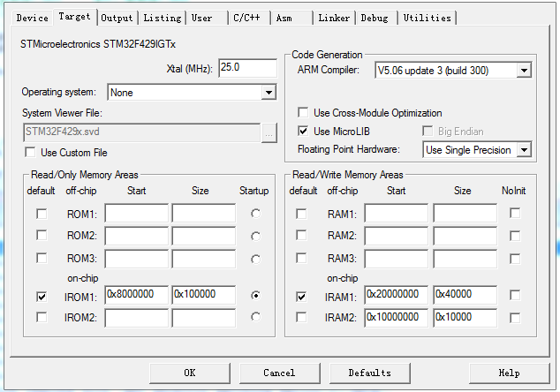Click the IRAM1 Size field 0x40000
Image resolution: width=560 pixels, height=392 pixels.
(x=465, y=295)
